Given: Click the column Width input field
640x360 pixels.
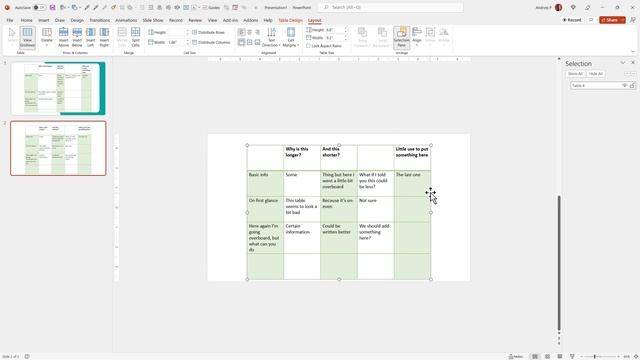Looking at the screenshot, I should (x=176, y=42).
